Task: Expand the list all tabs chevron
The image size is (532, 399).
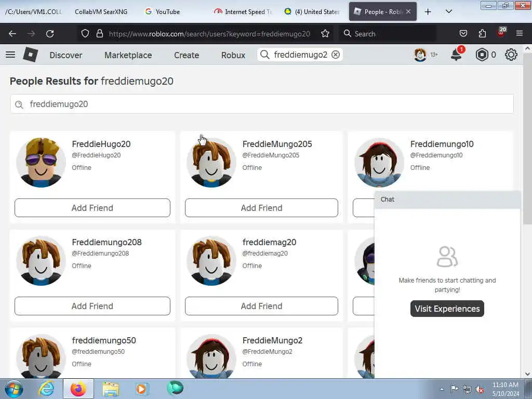Action: coord(448,11)
